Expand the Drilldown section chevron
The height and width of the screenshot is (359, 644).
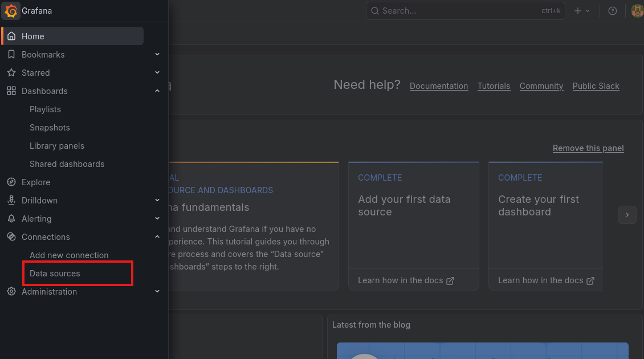157,200
